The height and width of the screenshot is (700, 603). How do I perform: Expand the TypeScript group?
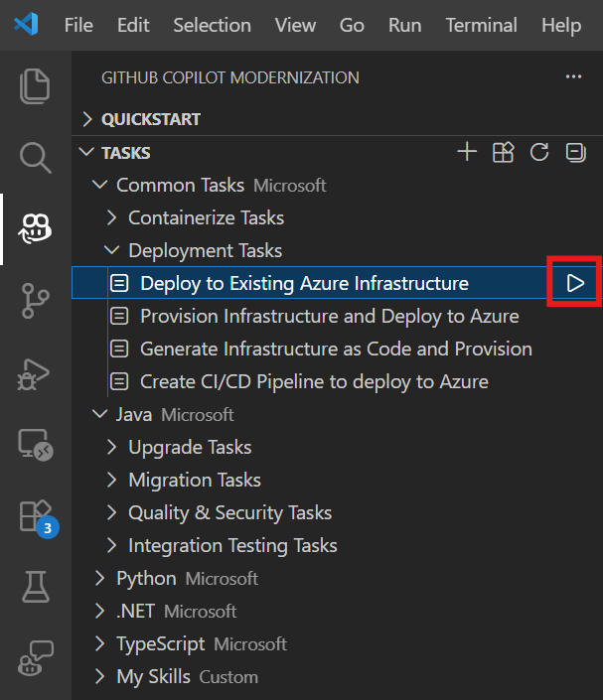pos(100,644)
